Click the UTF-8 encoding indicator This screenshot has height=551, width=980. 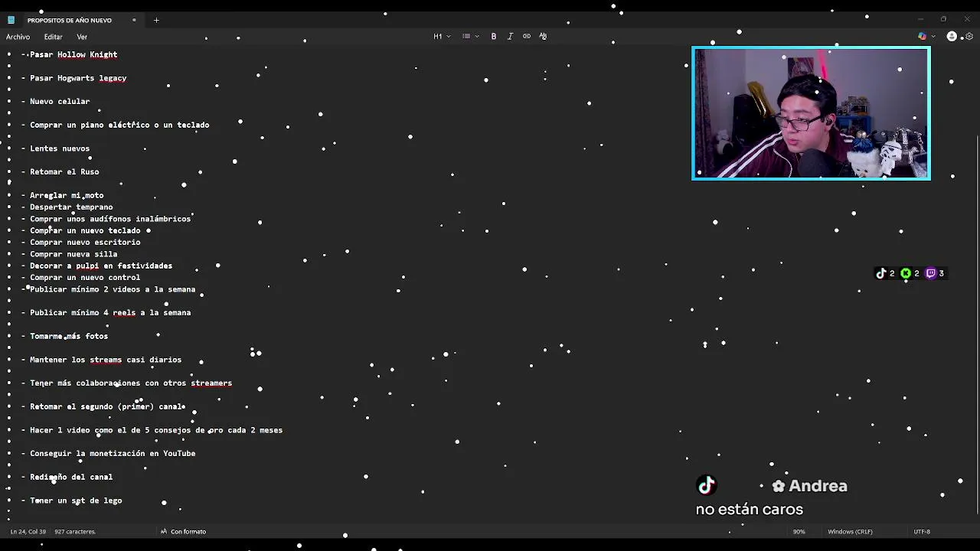click(922, 531)
